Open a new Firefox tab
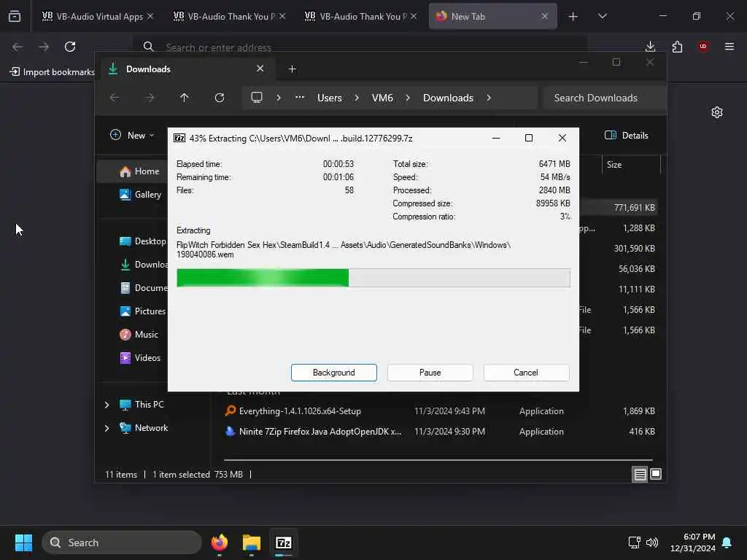The image size is (747, 560). [x=573, y=17]
